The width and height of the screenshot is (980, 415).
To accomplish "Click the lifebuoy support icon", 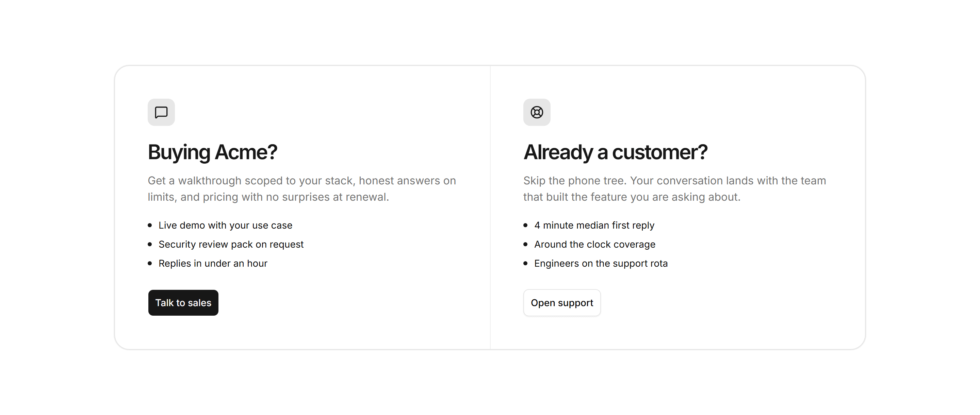I will (x=537, y=112).
